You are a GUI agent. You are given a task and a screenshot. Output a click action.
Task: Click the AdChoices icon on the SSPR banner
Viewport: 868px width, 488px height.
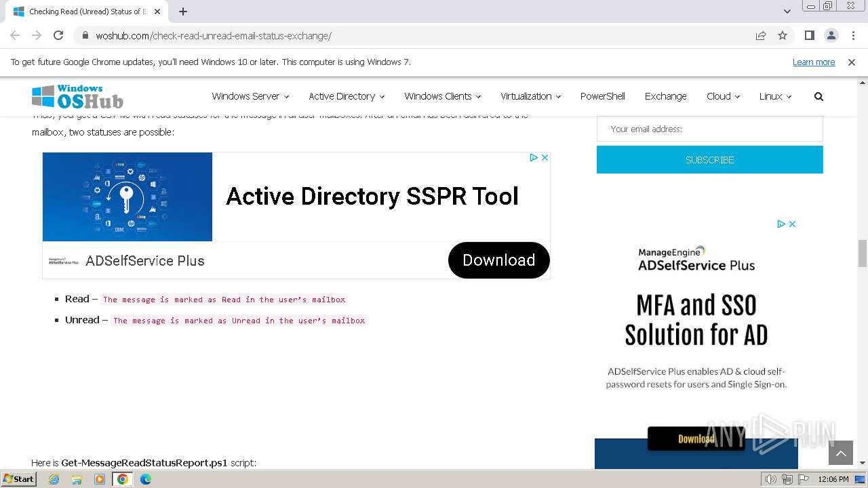pyautogui.click(x=534, y=157)
